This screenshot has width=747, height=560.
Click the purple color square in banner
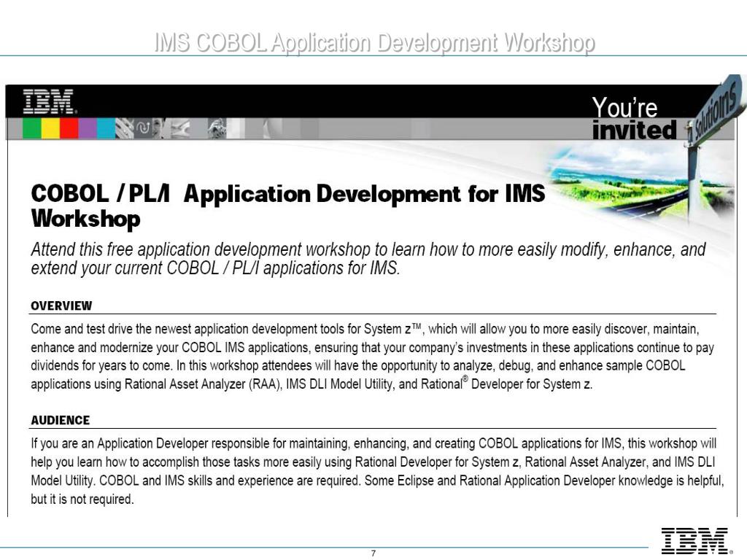pos(88,128)
